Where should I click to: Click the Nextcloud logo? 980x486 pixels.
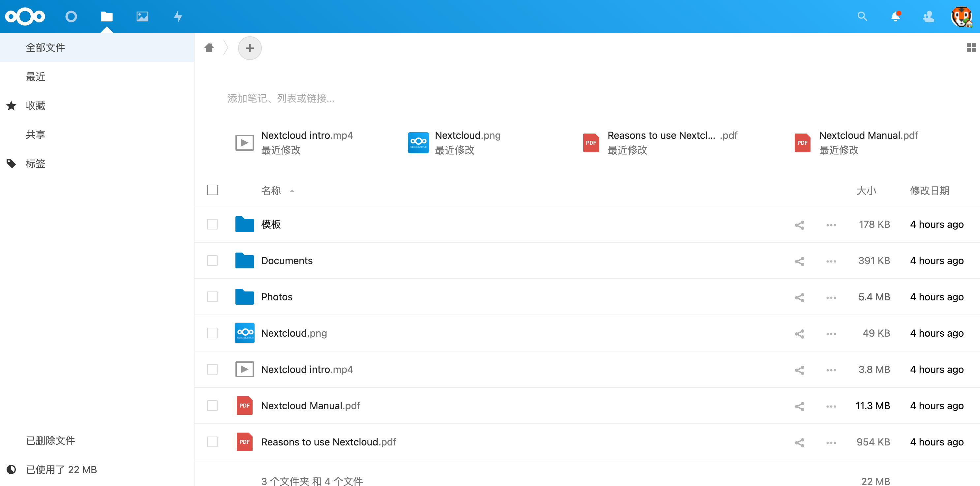[25, 16]
